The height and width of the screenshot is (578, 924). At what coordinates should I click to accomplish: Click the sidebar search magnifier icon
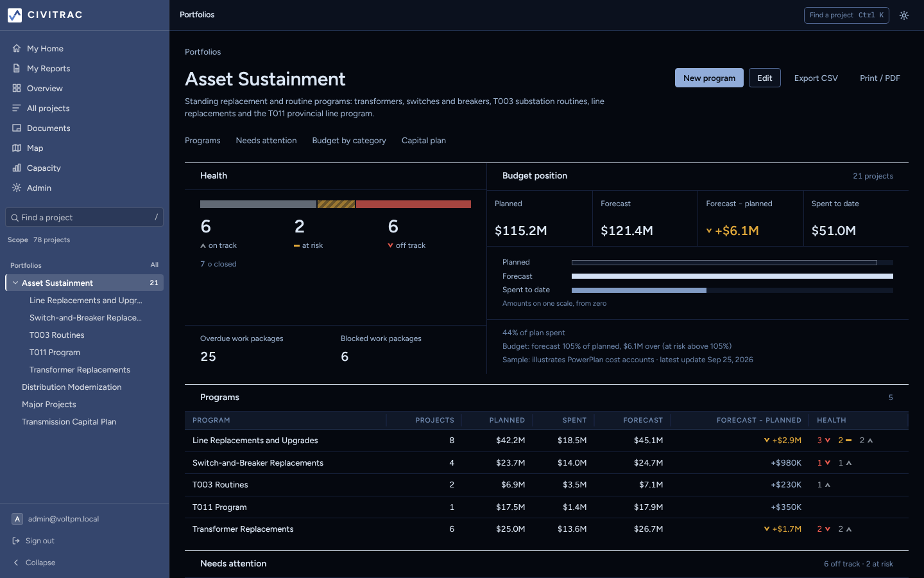coord(15,218)
